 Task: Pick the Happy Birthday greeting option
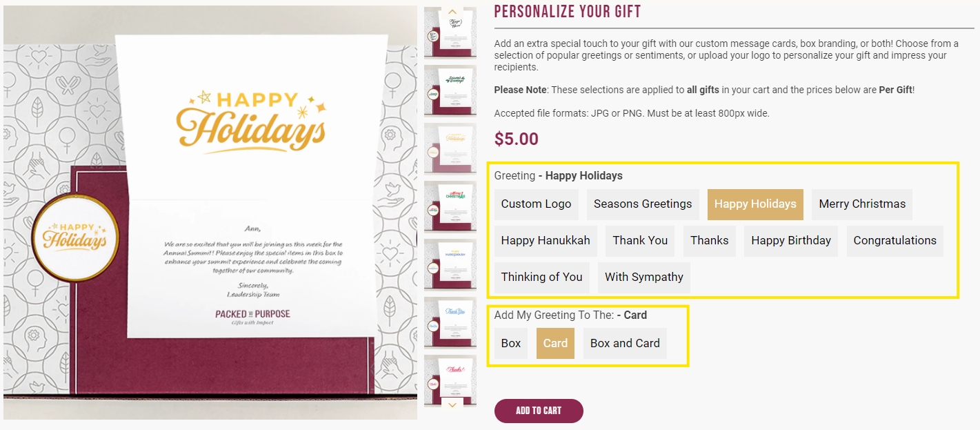(x=791, y=241)
